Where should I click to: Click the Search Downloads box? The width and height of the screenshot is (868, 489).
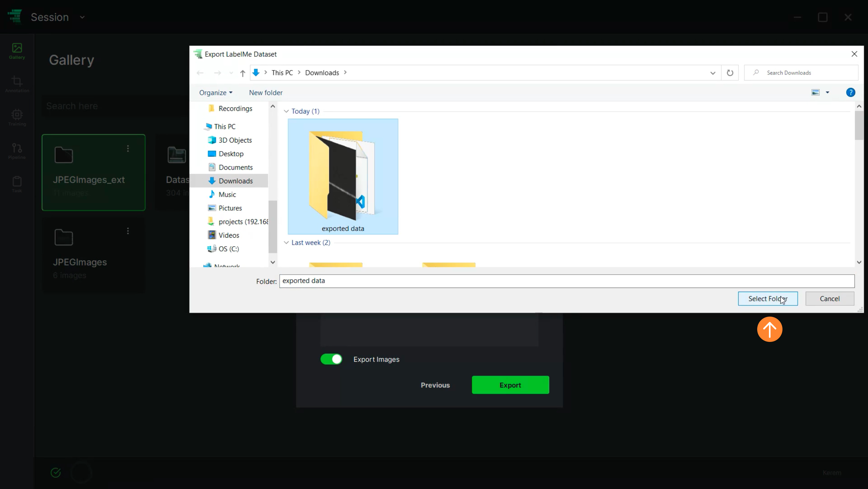pos(801,73)
